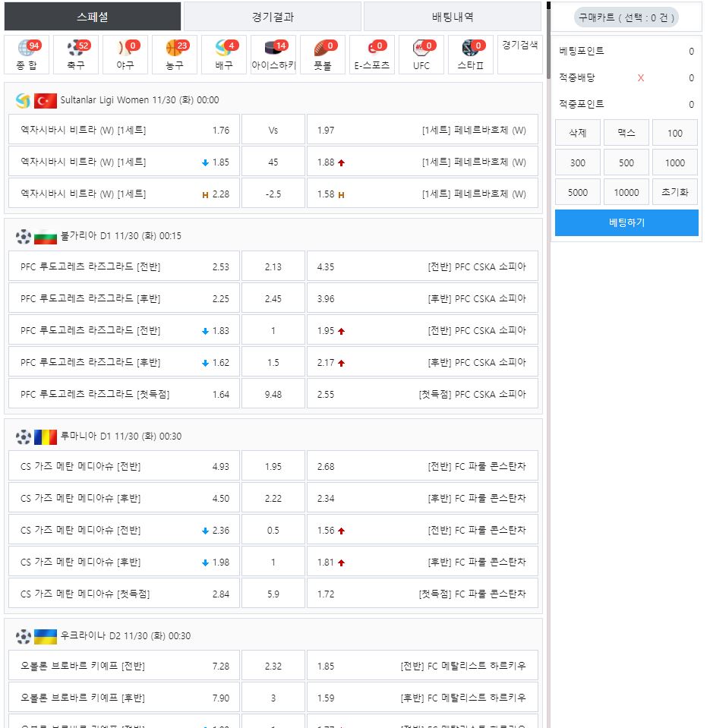Bet on 페네르바흐체 at 1.97

422,130
